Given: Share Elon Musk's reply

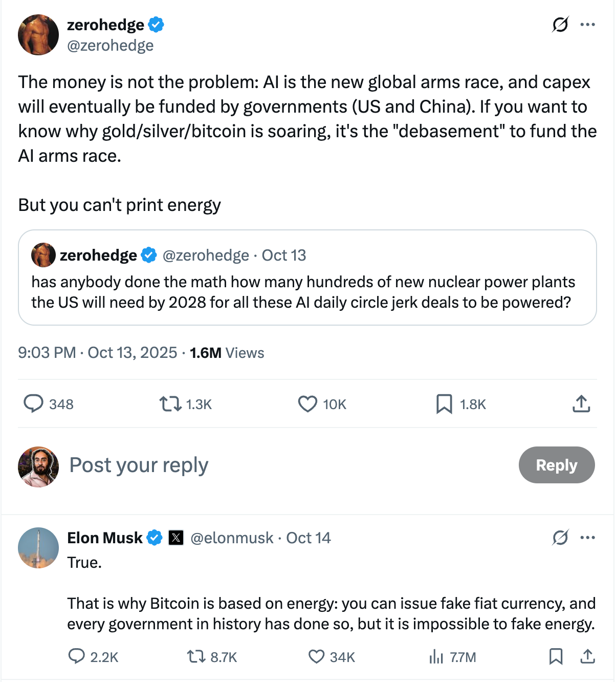Looking at the screenshot, I should point(588,656).
